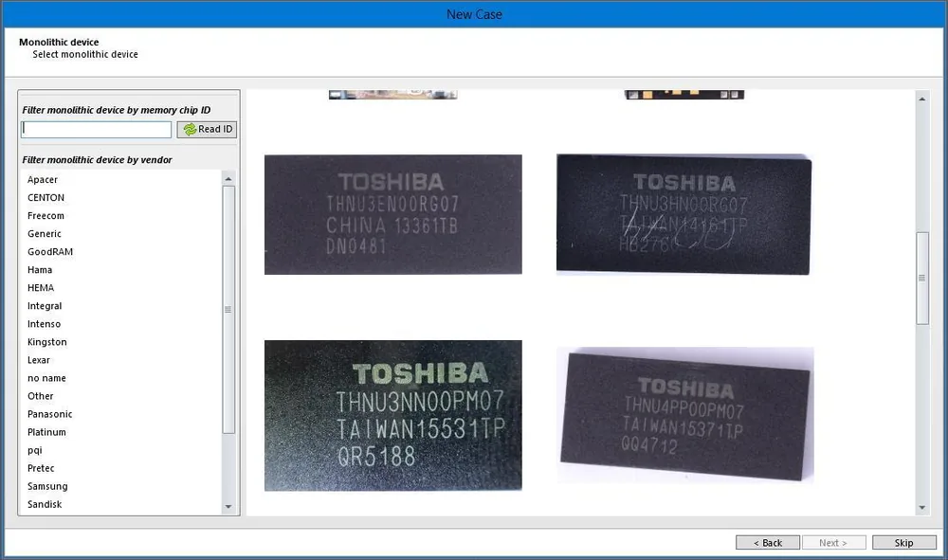948x560 pixels.
Task: Click the device gallery scrollbar thumb
Action: point(922,279)
